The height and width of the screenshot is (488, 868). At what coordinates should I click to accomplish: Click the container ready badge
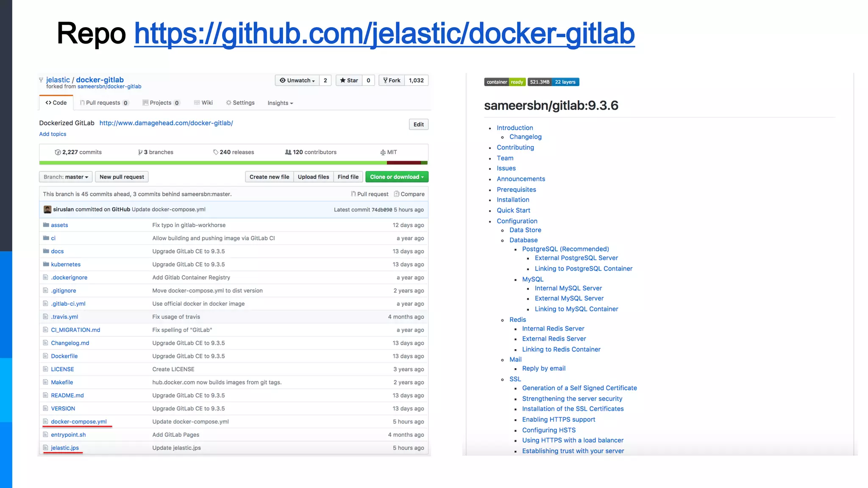point(505,82)
